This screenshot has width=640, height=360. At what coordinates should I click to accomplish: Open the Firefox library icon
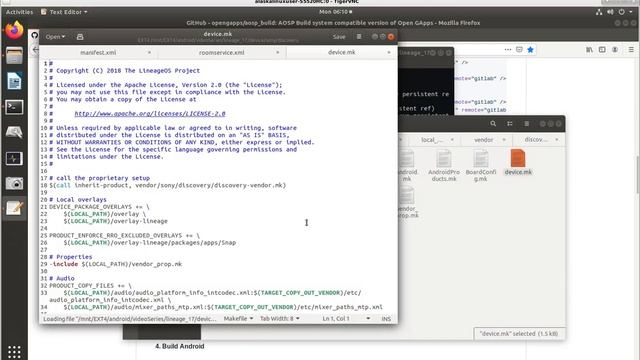pyautogui.click(x=589, y=50)
